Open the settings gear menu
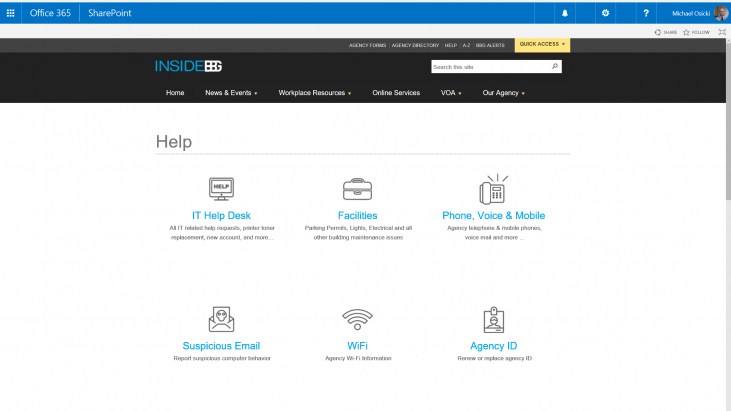The height and width of the screenshot is (411, 731). (x=605, y=13)
